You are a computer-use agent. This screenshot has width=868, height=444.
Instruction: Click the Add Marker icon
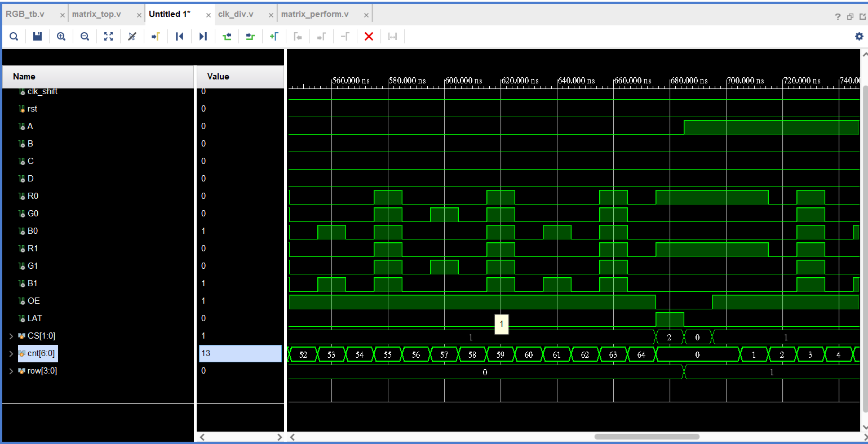(x=274, y=37)
